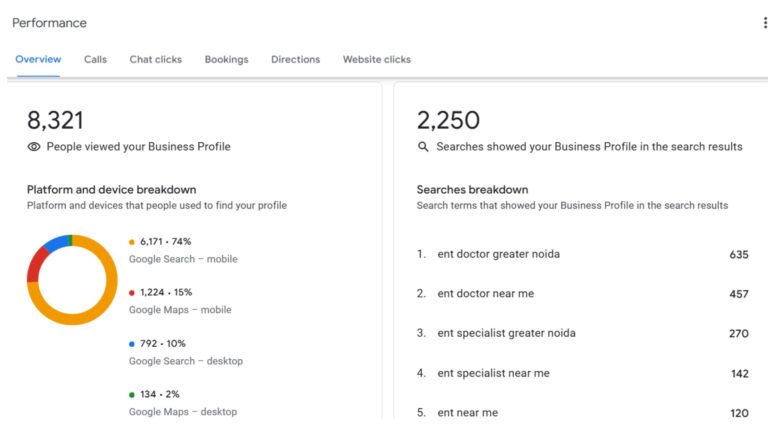
Task: Select the 'ent specialist near me' row
Action: pyautogui.click(x=494, y=373)
